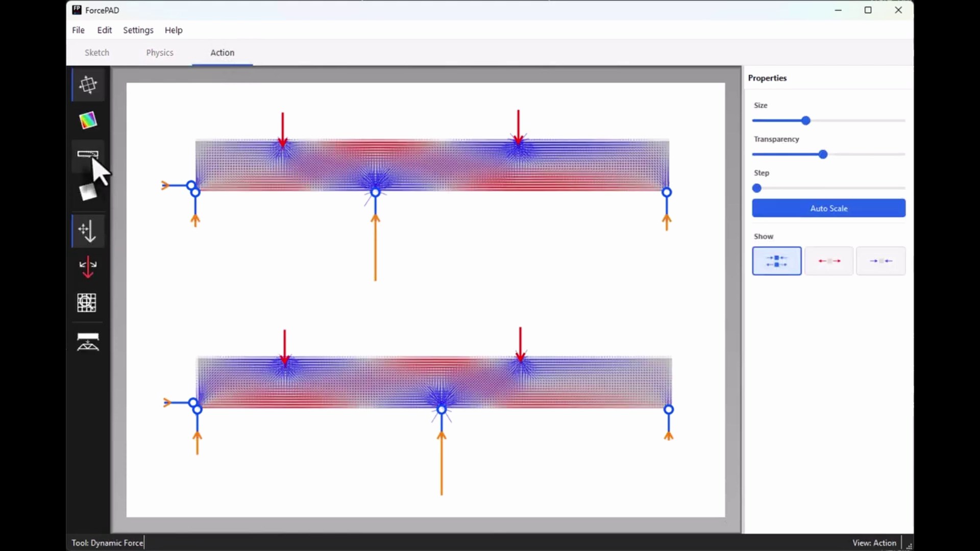Show both tension and compression stresses
The height and width of the screenshot is (551, 980).
[776, 261]
